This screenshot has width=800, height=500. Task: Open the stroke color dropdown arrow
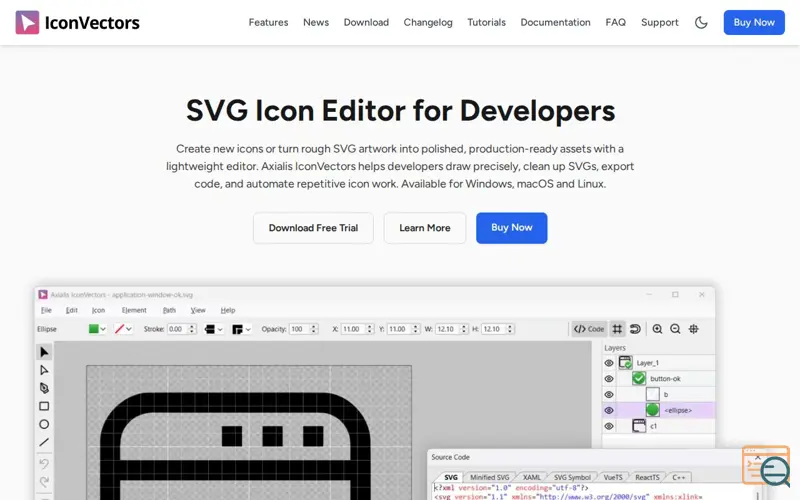tap(129, 329)
